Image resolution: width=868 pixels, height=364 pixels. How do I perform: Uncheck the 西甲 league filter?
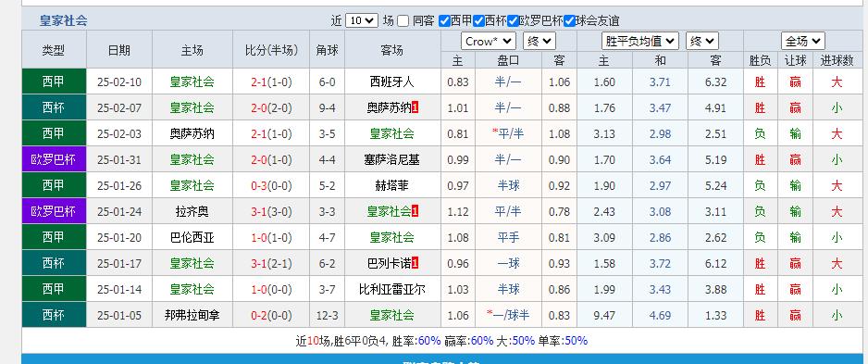click(x=444, y=21)
